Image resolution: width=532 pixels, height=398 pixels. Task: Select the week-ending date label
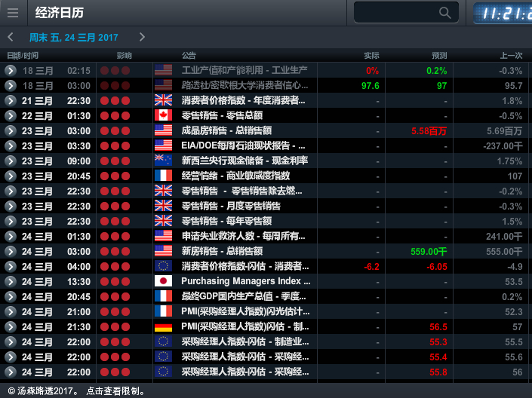point(74,37)
